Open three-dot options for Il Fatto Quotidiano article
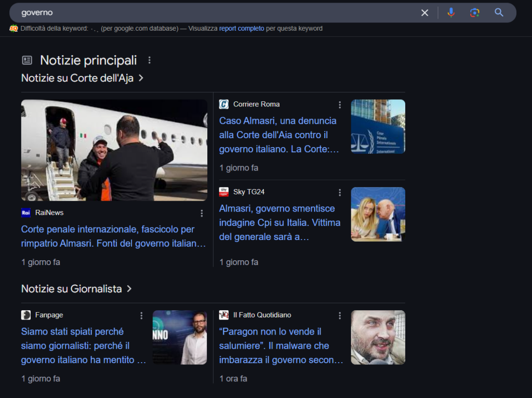The image size is (532, 398). (340, 315)
